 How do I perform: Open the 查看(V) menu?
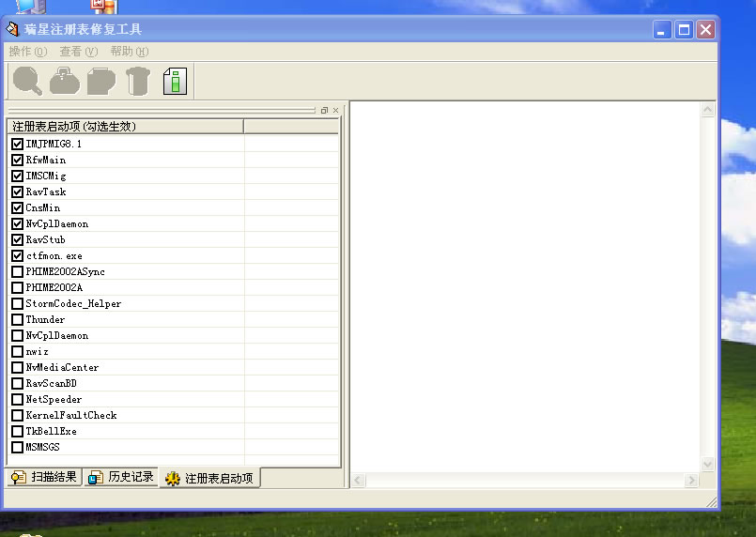(x=79, y=51)
